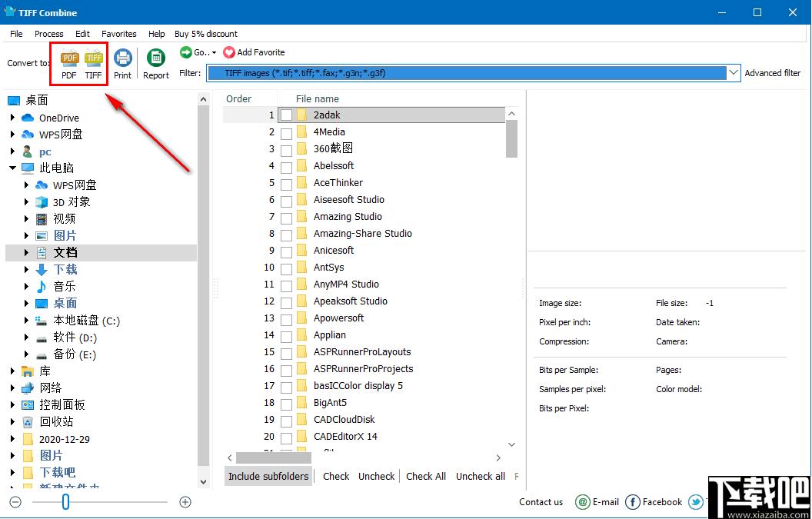Screen dimensions: 812x519
Task: Open the Filter dropdown list
Action: [x=734, y=72]
